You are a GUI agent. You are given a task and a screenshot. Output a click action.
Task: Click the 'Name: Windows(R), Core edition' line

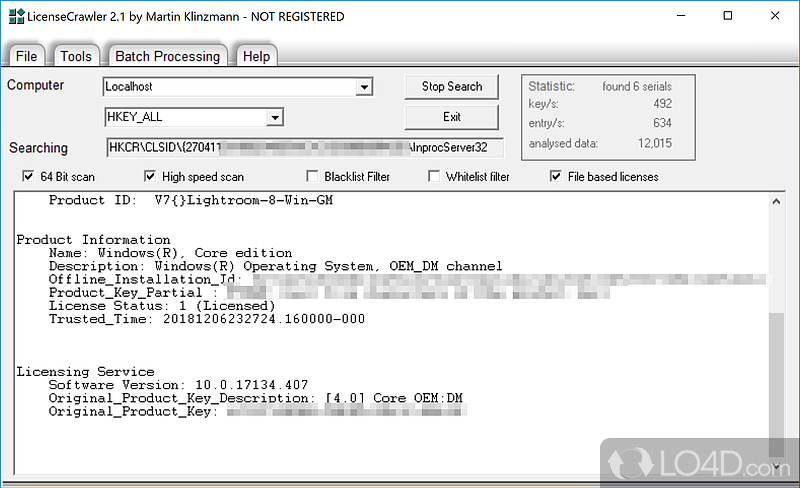(170, 253)
